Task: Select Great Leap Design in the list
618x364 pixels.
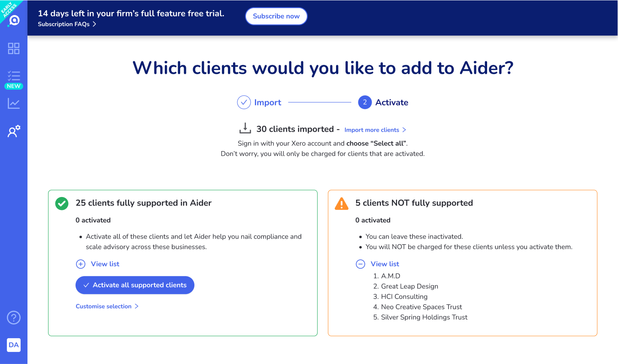Action: [x=409, y=286]
